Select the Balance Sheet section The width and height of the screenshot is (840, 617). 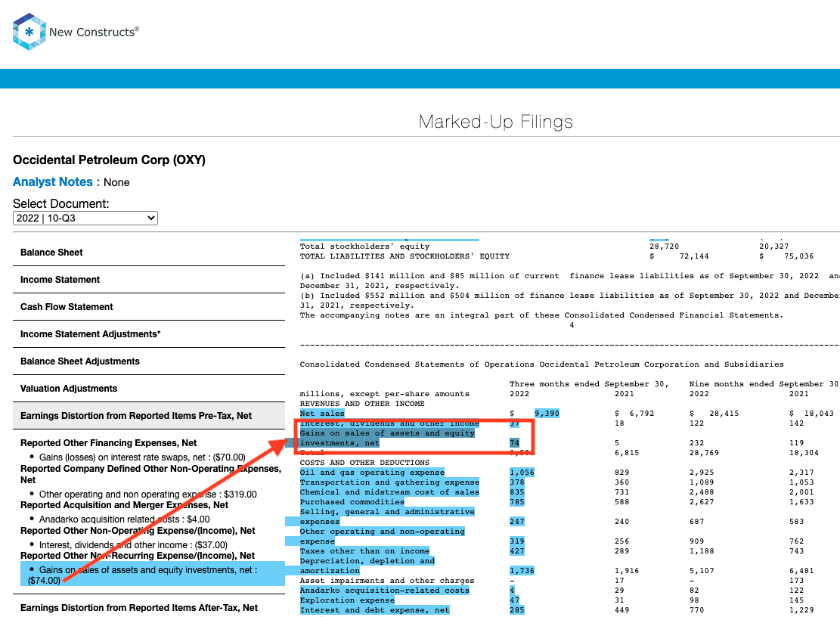(x=149, y=253)
